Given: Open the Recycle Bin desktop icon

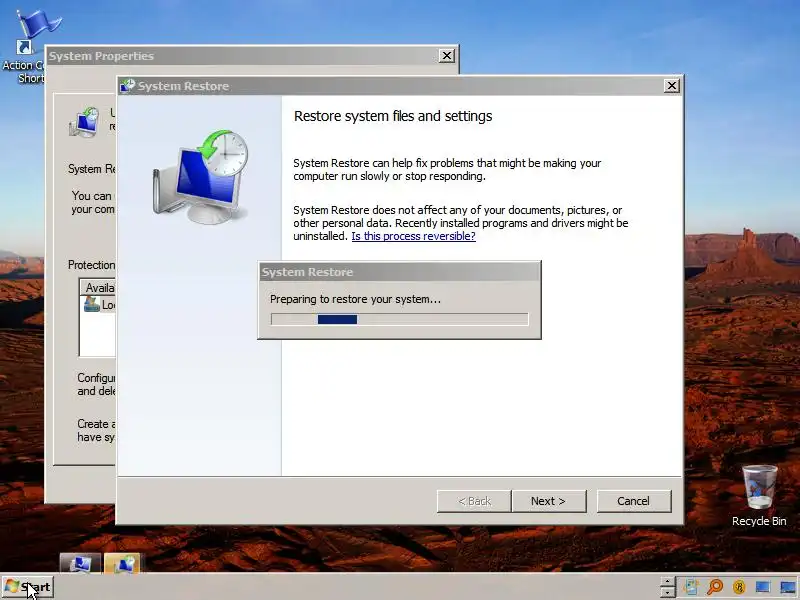Looking at the screenshot, I should pyautogui.click(x=759, y=495).
